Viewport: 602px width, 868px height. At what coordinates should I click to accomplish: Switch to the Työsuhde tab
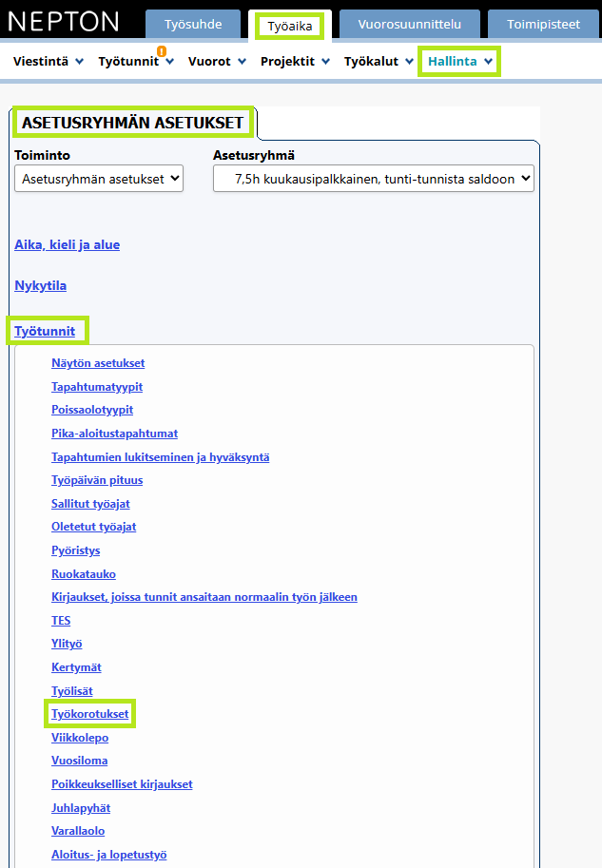193,25
